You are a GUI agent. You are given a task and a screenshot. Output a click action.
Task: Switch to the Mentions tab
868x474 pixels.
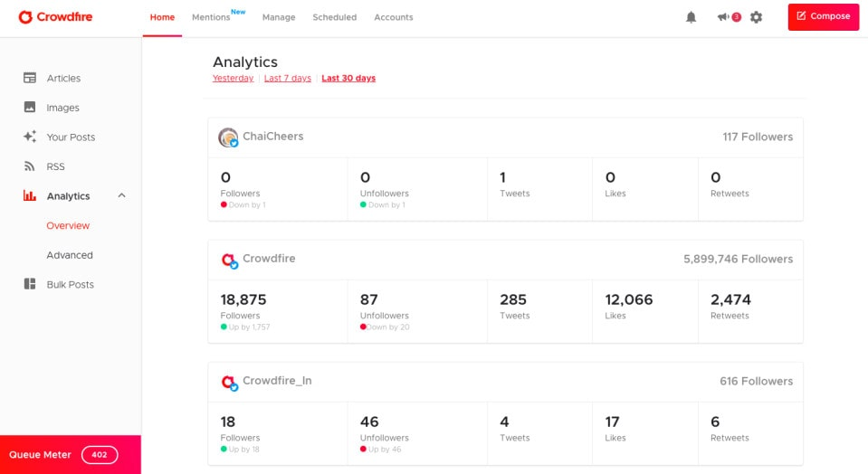211,17
